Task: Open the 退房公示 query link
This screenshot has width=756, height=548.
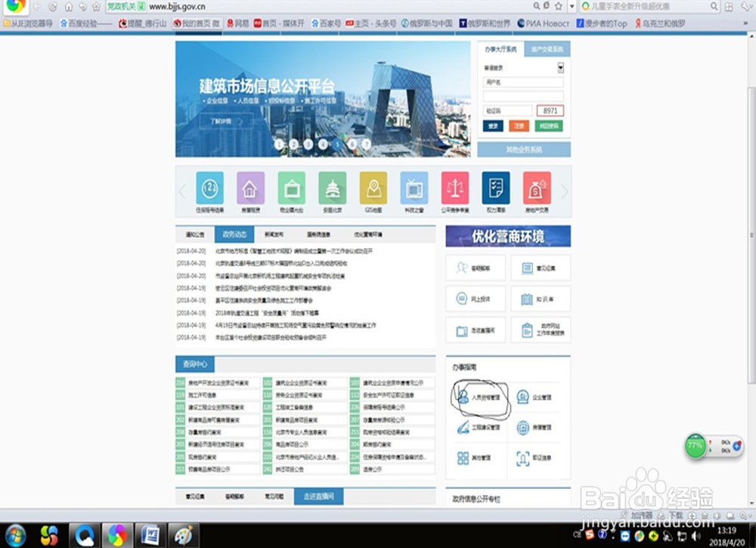Action: click(x=372, y=469)
